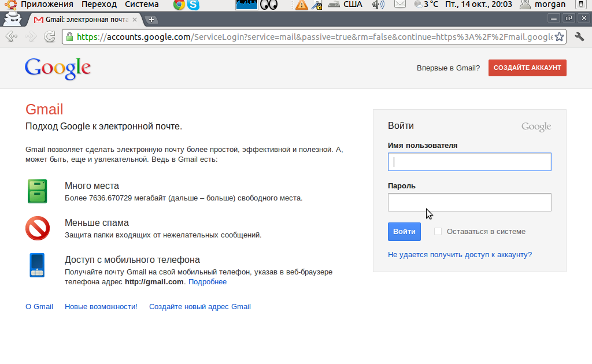
Task: Click the СОЗДАЙТЕ АККАУНТ button
Action: (x=527, y=68)
